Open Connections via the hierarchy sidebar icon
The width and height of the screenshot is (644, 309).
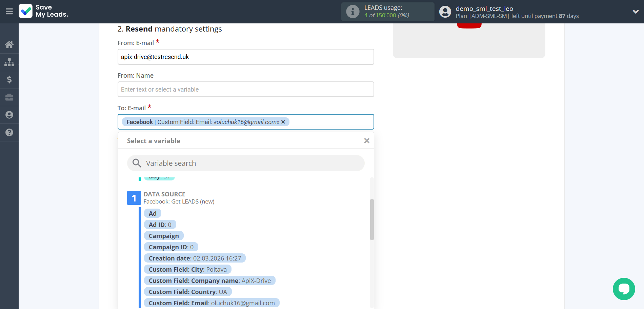9,62
